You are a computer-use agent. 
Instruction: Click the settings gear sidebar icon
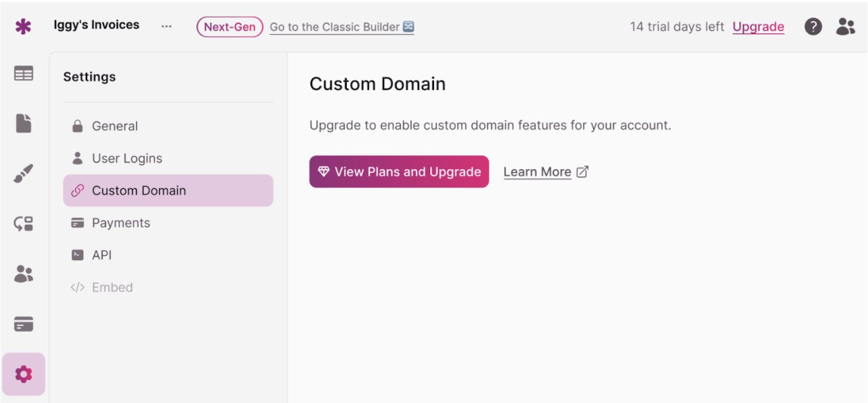tap(23, 374)
